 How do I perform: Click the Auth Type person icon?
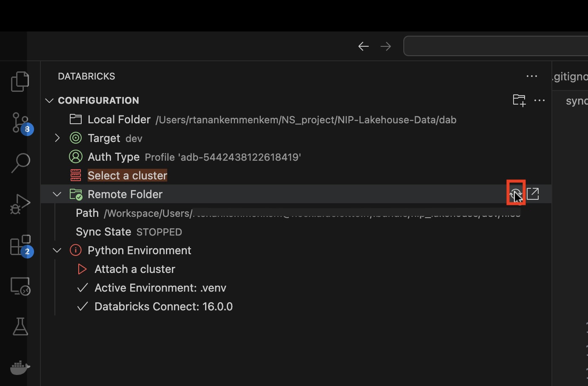76,156
